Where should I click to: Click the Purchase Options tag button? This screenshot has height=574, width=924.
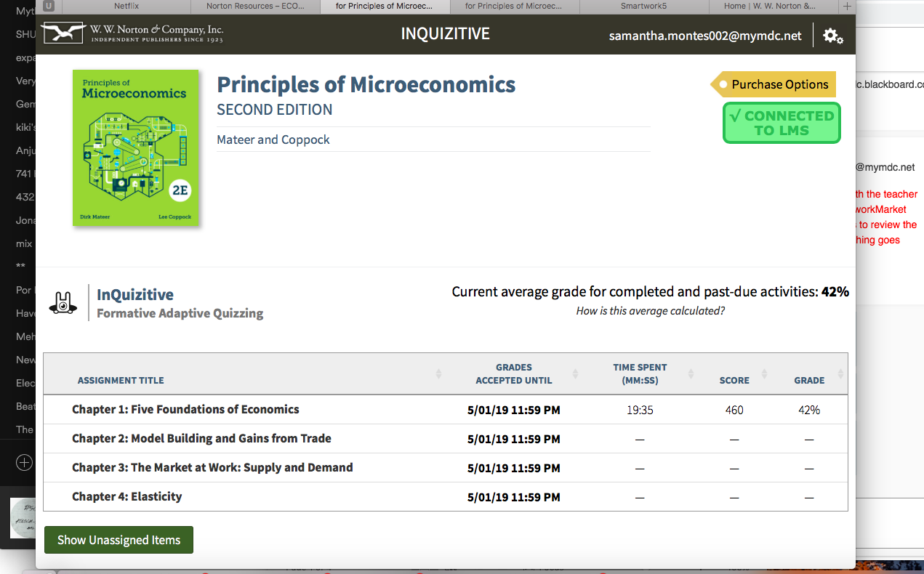click(x=774, y=84)
